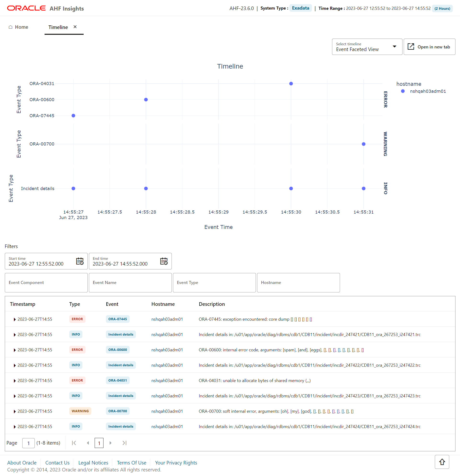Click the Event Component filter field
The height and width of the screenshot is (476, 460).
(x=46, y=283)
